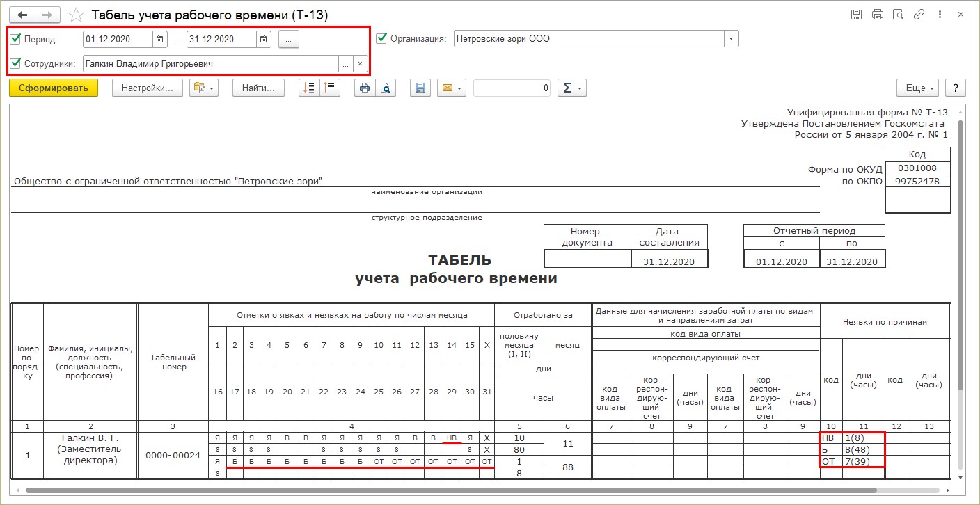Open the Еще menu
Screen dimensions: 980x505
[x=918, y=88]
